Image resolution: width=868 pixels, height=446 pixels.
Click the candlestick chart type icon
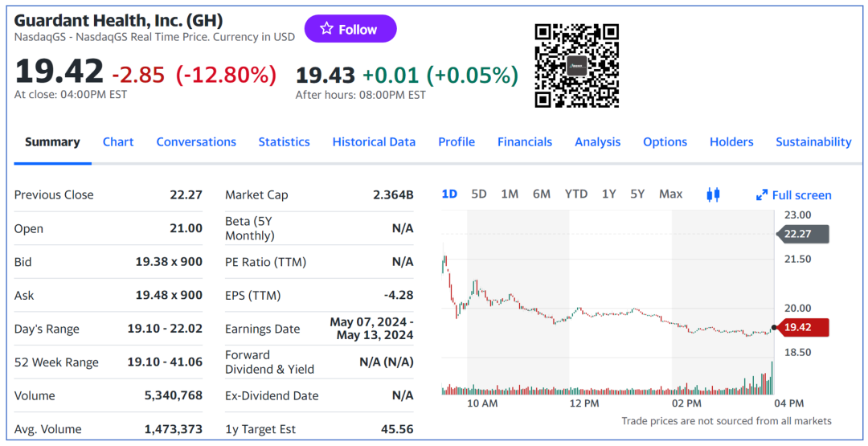pyautogui.click(x=713, y=194)
